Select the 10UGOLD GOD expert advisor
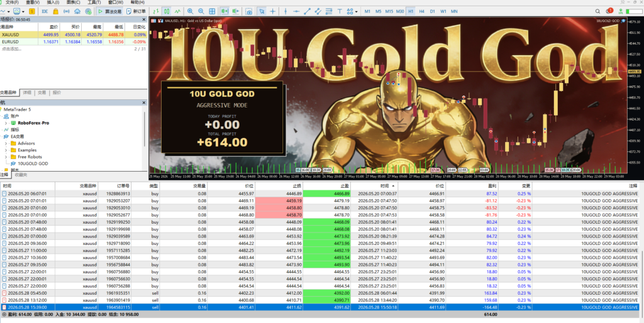 coord(33,164)
